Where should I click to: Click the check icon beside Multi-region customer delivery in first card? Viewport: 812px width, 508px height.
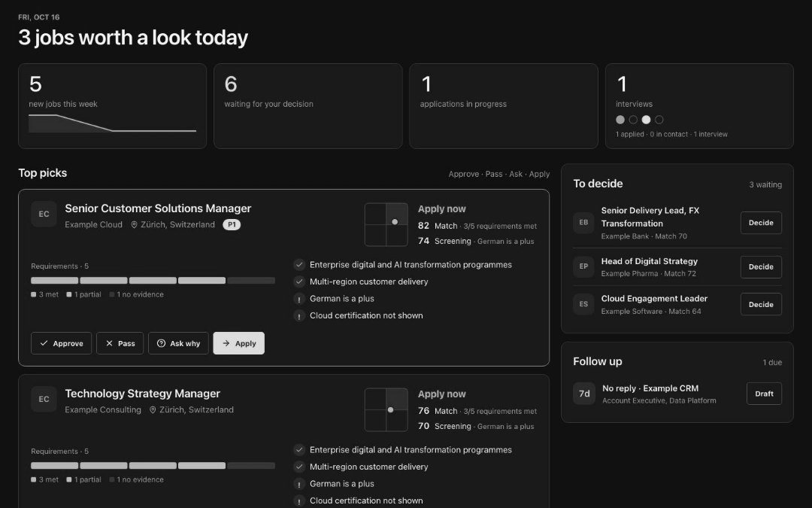[298, 282]
